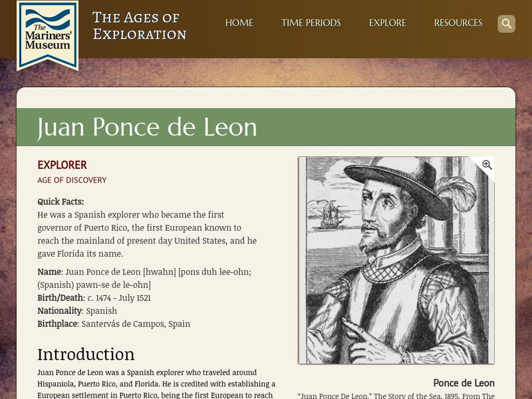This screenshot has height=399, width=532.
Task: Click the Mariners' Museum logo
Action: point(47,34)
